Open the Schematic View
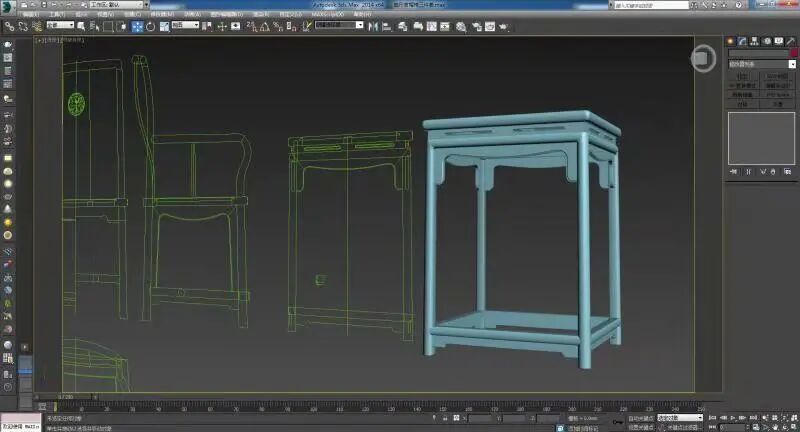The height and width of the screenshot is (432, 800). click(444, 26)
